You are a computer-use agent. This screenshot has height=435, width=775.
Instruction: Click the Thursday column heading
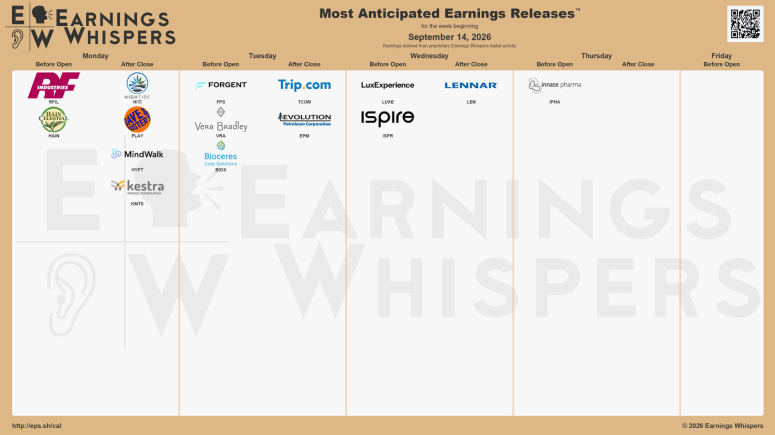pyautogui.click(x=597, y=56)
